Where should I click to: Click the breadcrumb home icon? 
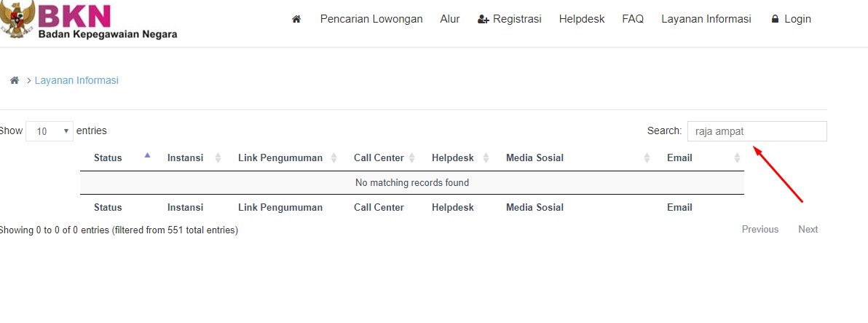[x=14, y=80]
